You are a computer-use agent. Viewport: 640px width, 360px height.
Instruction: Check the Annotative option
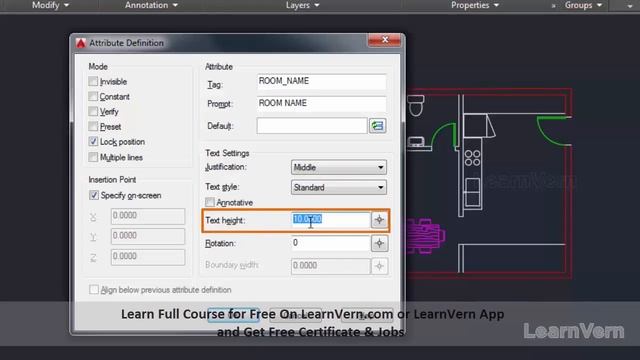tap(210, 202)
